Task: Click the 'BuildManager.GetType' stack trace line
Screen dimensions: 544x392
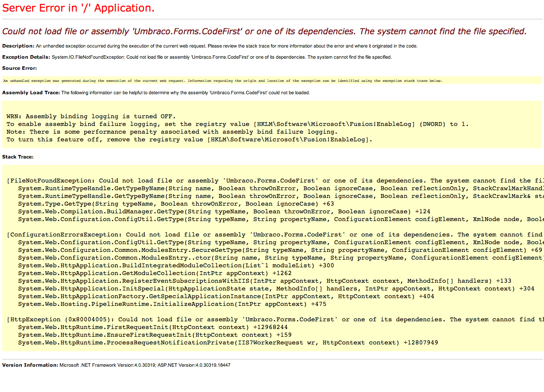Action: [224, 211]
